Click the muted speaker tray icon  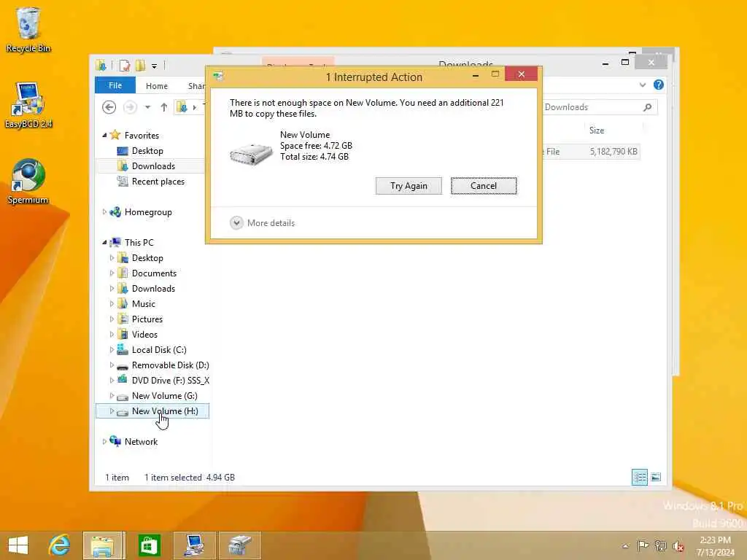[x=678, y=545]
